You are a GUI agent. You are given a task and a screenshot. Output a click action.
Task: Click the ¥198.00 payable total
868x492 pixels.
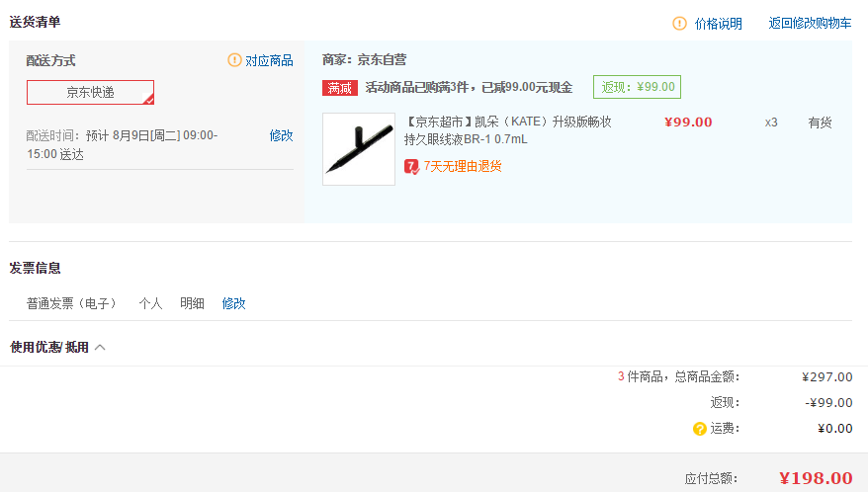pyautogui.click(x=816, y=478)
